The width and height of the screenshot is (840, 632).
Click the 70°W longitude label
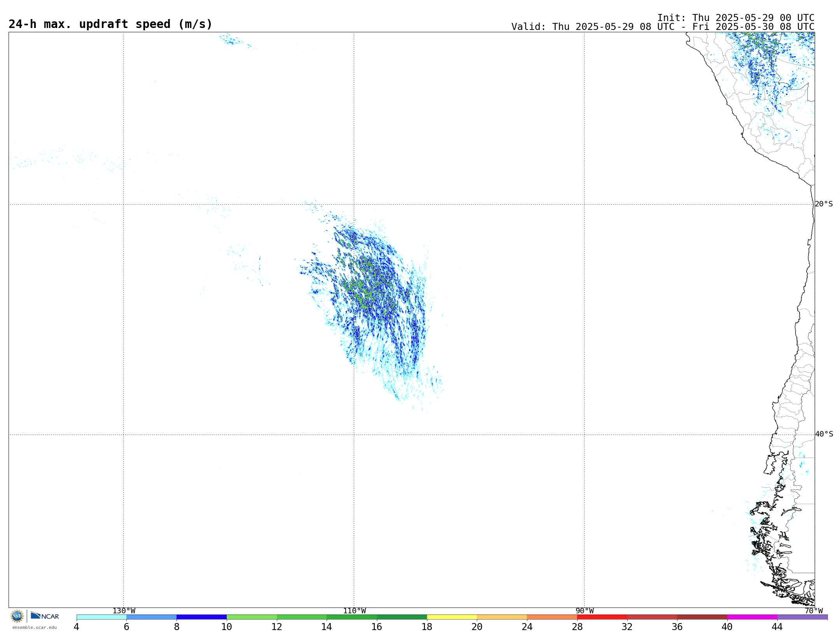(814, 611)
